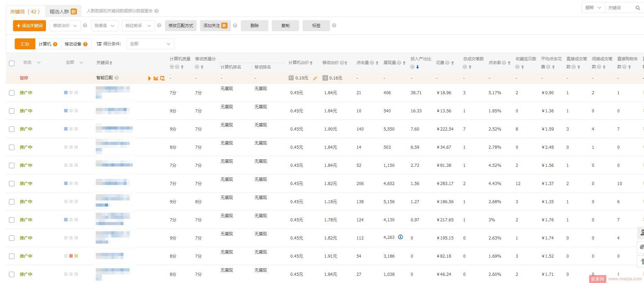Open the trend chart icon in 智能匹配 row
This screenshot has width=644, height=283.
(x=156, y=78)
